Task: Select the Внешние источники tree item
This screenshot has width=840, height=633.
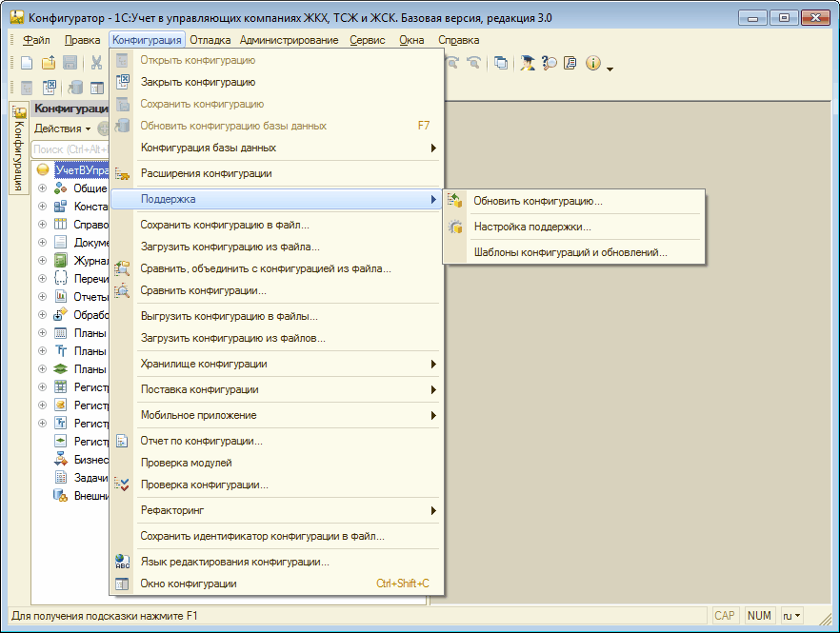Action: tap(91, 496)
